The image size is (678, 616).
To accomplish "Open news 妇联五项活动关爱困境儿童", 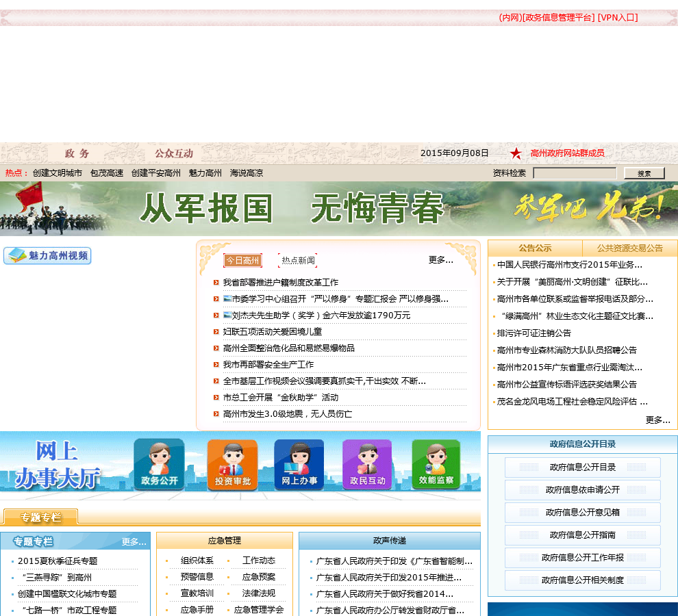I will pos(273,331).
